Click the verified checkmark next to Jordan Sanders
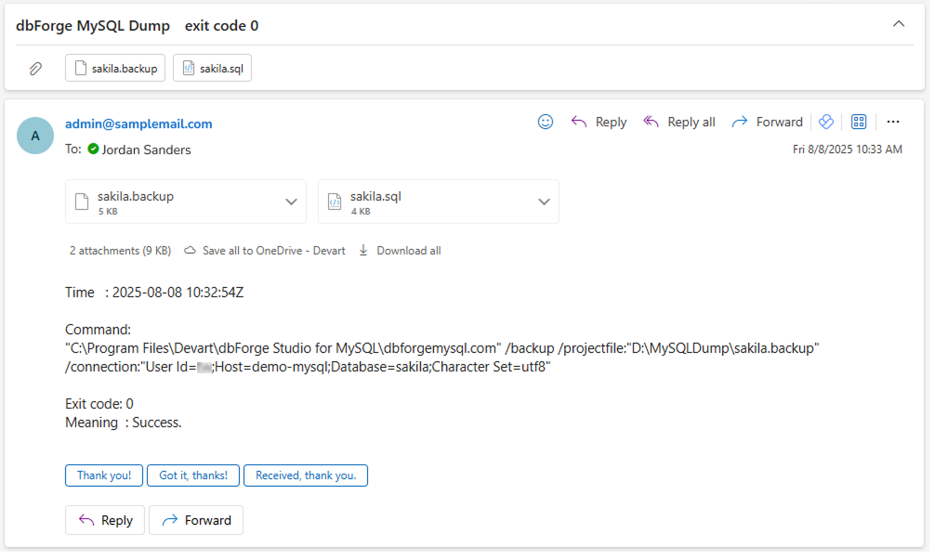Screen dimensions: 935x560 click(93, 150)
